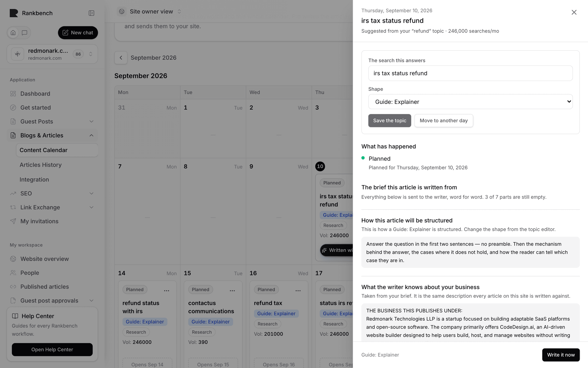
Task: Switch site via redmonark.com selector
Action: [x=52, y=54]
